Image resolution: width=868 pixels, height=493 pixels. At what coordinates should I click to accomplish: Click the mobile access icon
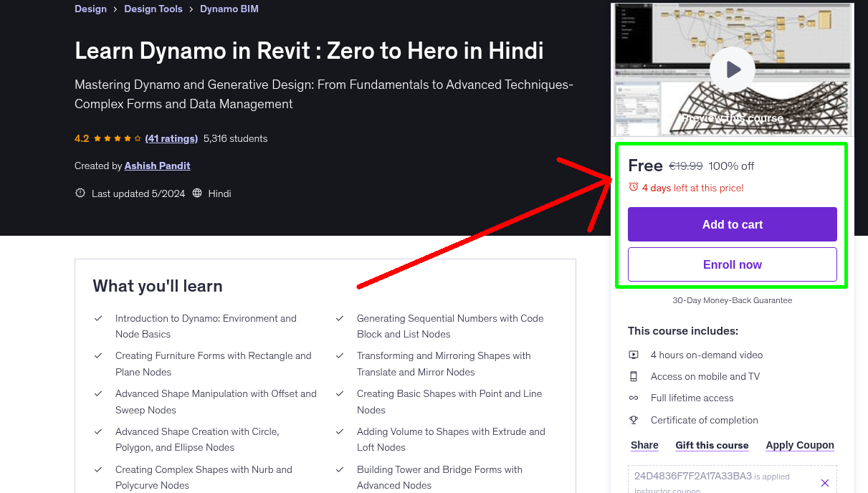tap(634, 376)
